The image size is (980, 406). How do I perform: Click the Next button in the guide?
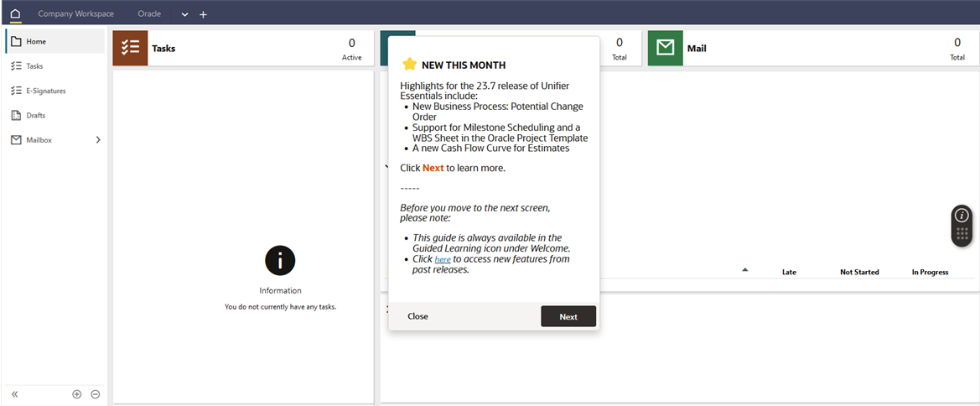568,316
